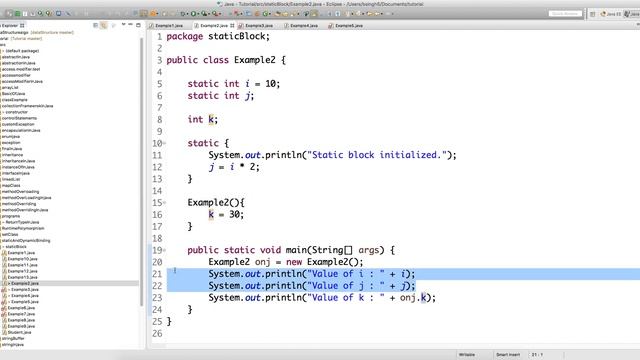This screenshot has width=640, height=360.
Task: Select the stringBuffer package in tree
Action: click(x=13, y=338)
